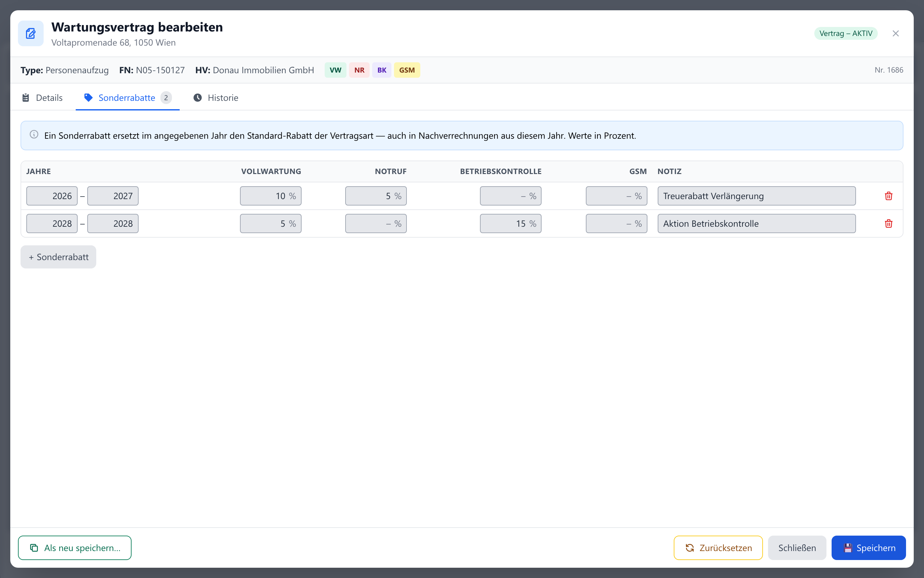
Task: Edit start year 2026 field
Action: tap(52, 196)
